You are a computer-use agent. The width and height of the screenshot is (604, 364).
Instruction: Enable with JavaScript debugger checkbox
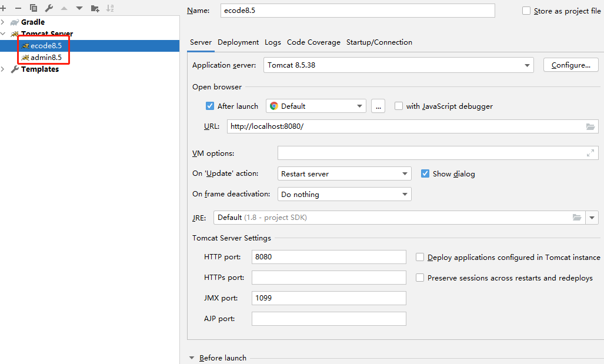399,106
